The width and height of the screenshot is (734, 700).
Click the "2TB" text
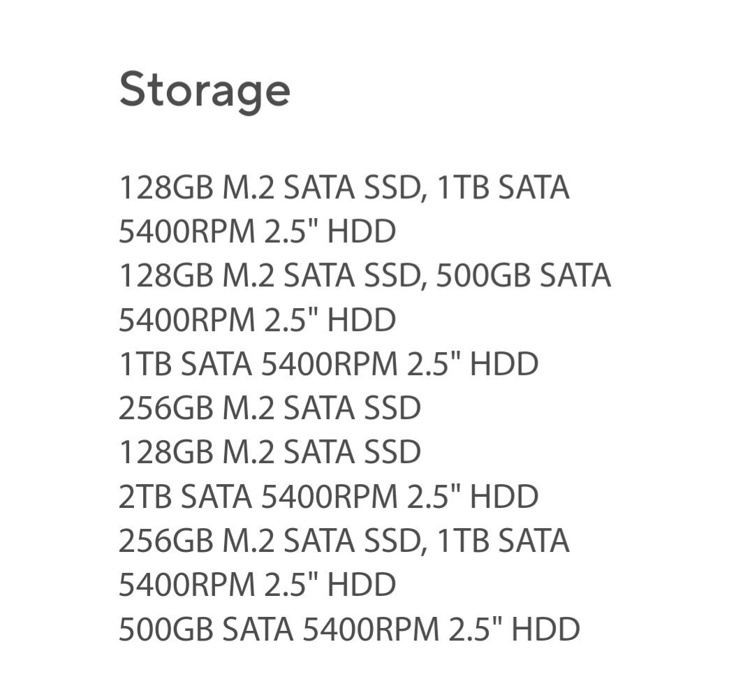point(145,496)
